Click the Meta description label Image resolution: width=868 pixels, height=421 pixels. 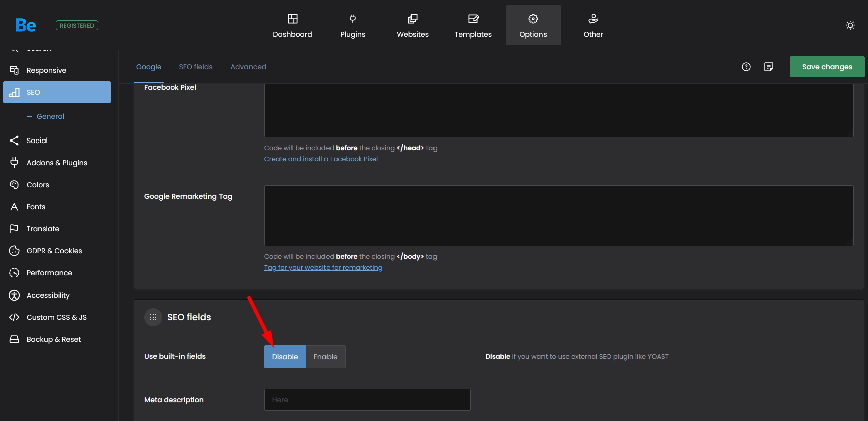(174, 400)
